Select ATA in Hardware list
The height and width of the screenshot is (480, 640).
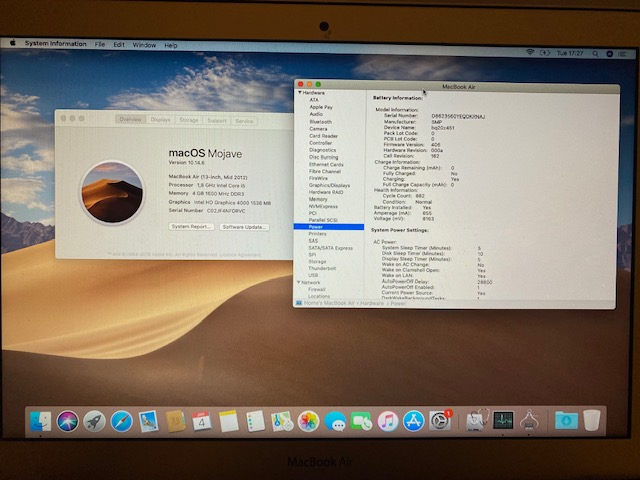[314, 100]
